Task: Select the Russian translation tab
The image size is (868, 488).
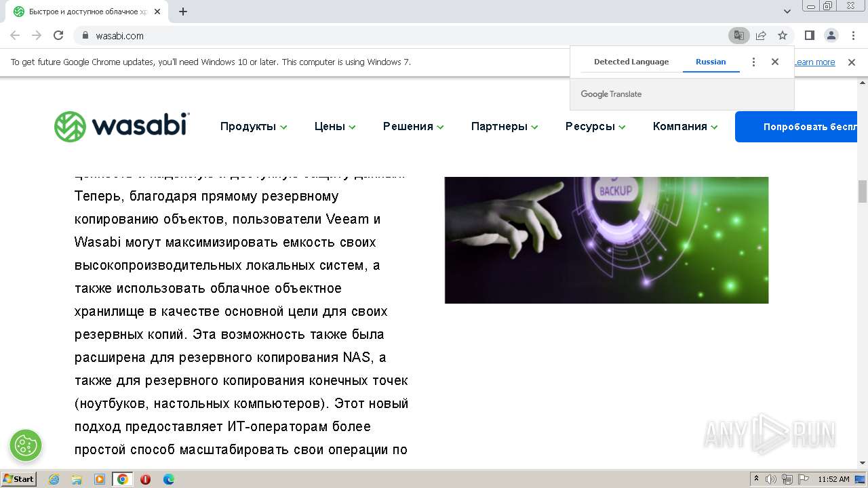Action: pos(711,62)
